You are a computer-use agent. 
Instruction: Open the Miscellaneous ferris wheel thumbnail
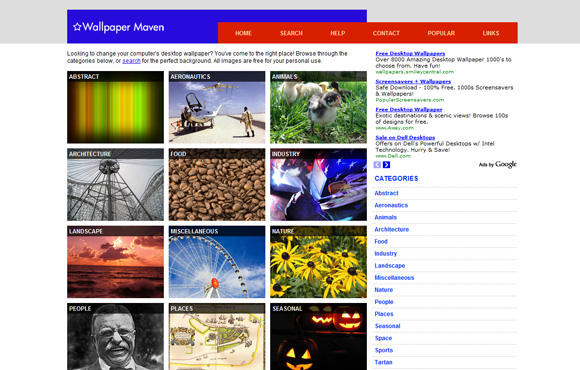coord(217,262)
